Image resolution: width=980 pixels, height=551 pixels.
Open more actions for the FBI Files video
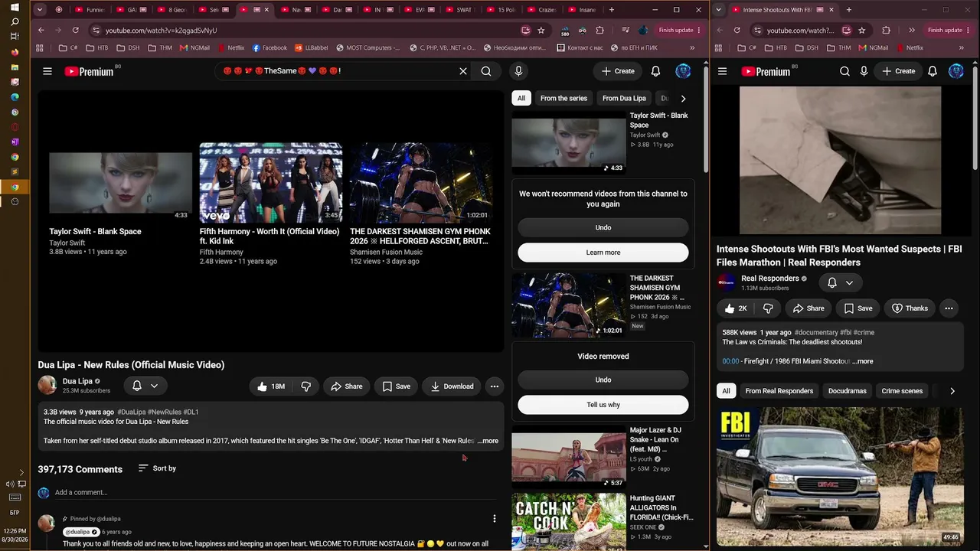tap(949, 308)
